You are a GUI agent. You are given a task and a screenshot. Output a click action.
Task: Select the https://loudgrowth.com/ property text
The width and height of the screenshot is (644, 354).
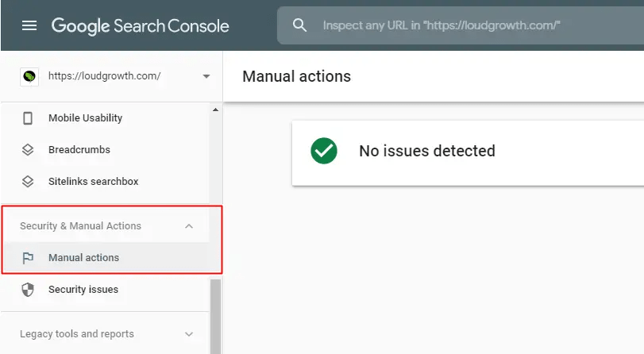[x=104, y=76]
